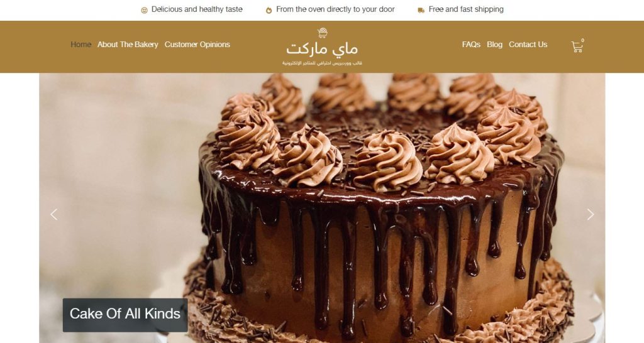Visit the Blog link
This screenshot has height=343, width=644.
[x=494, y=45]
